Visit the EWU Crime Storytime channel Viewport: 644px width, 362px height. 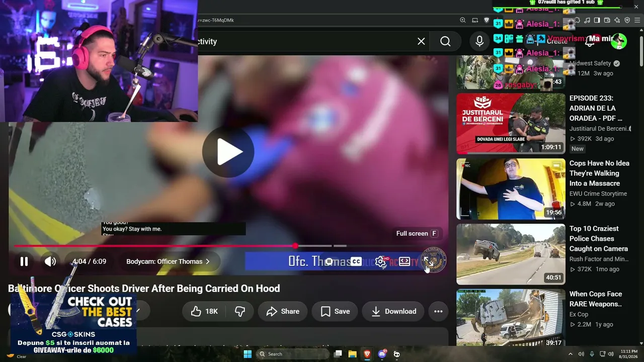[598, 194]
